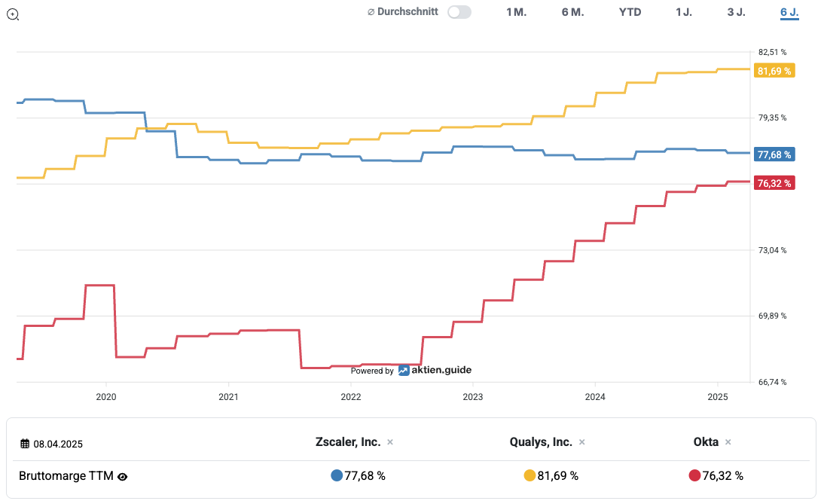Select the 6 J. time range
Screen dimensions: 824x504
coord(789,12)
